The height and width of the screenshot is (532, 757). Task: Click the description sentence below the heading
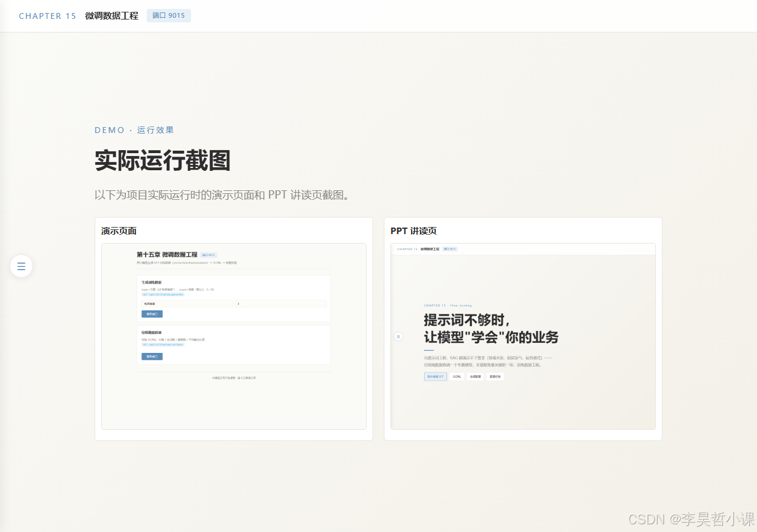(x=222, y=195)
